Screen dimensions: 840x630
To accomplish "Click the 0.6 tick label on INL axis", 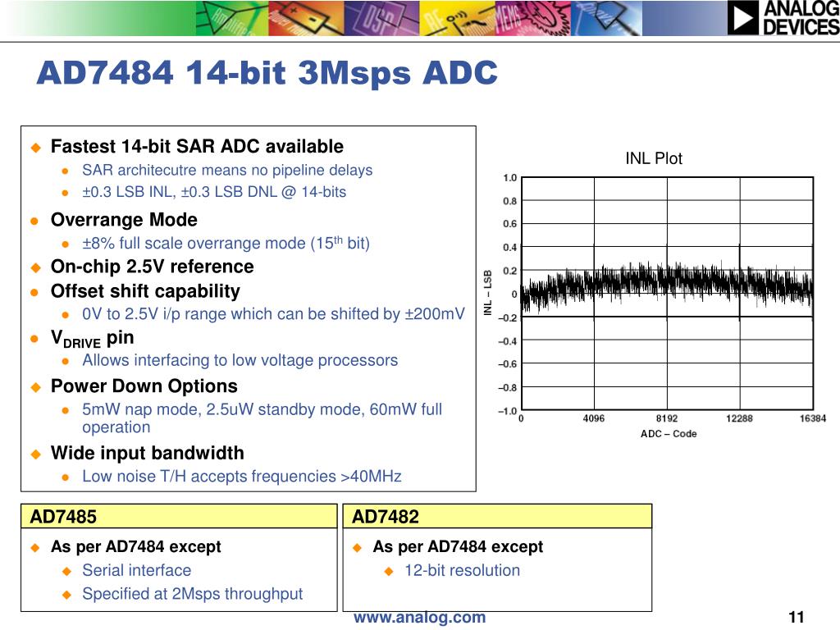I will [509, 224].
